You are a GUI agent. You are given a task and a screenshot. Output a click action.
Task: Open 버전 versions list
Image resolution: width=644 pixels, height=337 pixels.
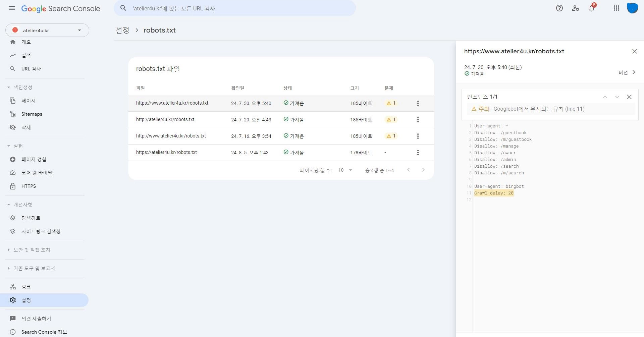click(x=627, y=72)
